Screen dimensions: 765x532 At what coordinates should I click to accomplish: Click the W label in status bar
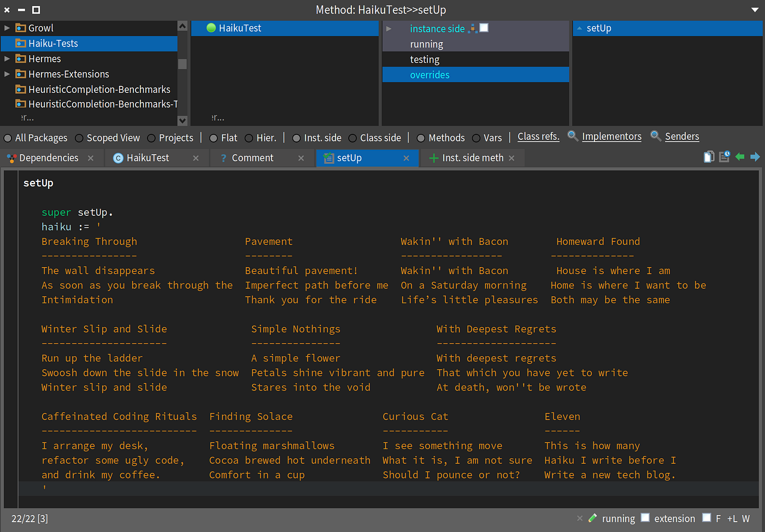click(x=746, y=518)
